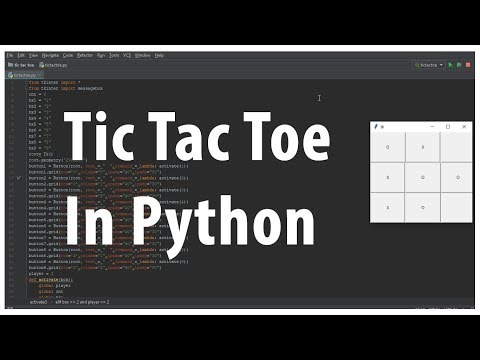Screen dimensions: 480x360
Task: Maximize the tic tac toe game window
Action: [448, 127]
